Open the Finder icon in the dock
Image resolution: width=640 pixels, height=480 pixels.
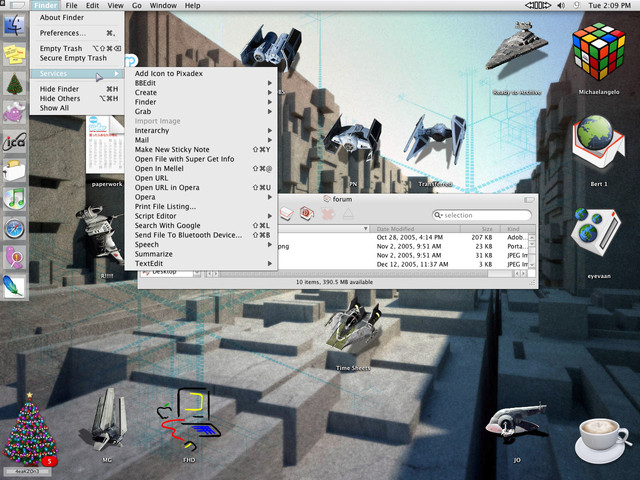15,25
